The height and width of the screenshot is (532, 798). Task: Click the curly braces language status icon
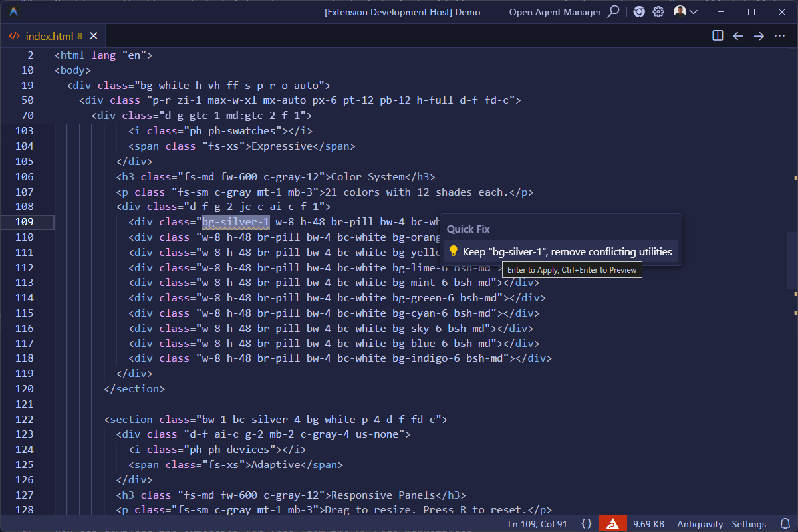(586, 524)
